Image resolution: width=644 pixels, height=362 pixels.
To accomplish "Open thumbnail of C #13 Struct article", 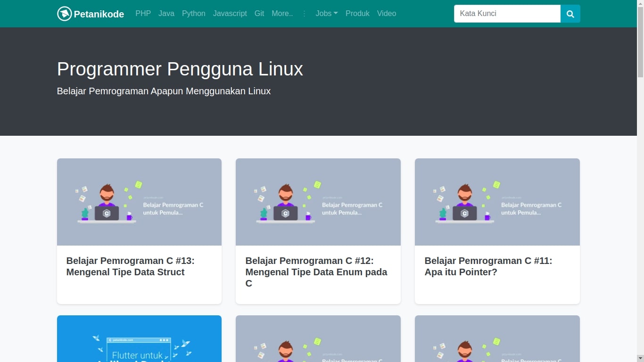I will click(x=139, y=202).
